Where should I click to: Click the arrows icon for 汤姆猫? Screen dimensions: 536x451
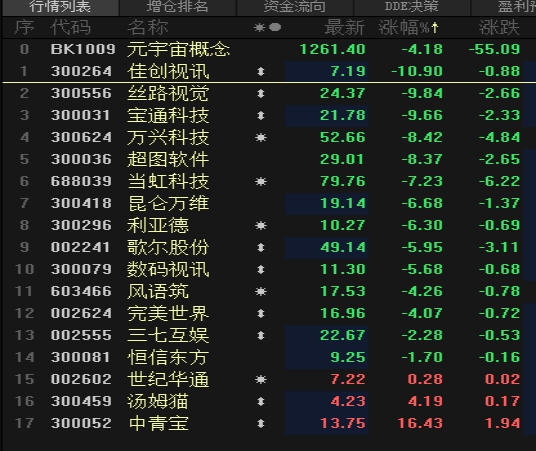click(261, 401)
